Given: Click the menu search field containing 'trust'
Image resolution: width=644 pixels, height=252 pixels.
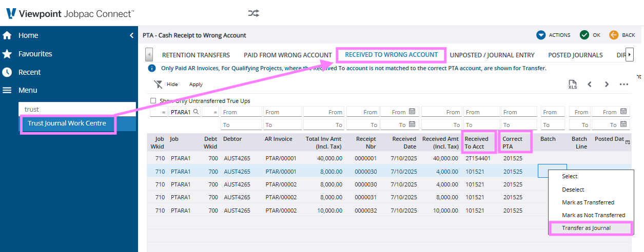Looking at the screenshot, I should [77, 109].
